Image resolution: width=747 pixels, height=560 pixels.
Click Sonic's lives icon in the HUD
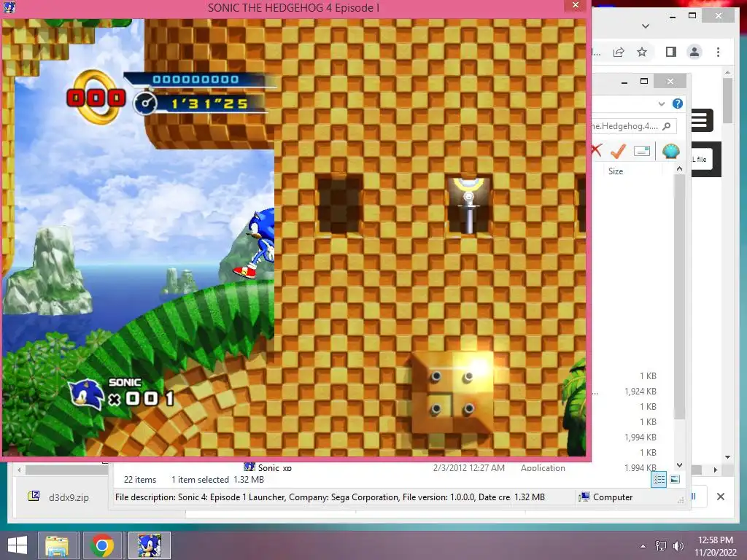coord(86,394)
